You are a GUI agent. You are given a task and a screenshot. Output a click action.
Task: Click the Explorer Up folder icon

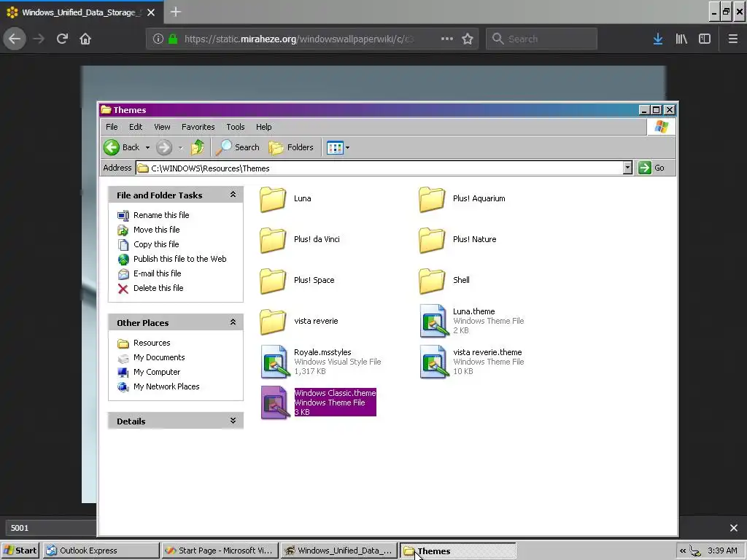pos(197,147)
